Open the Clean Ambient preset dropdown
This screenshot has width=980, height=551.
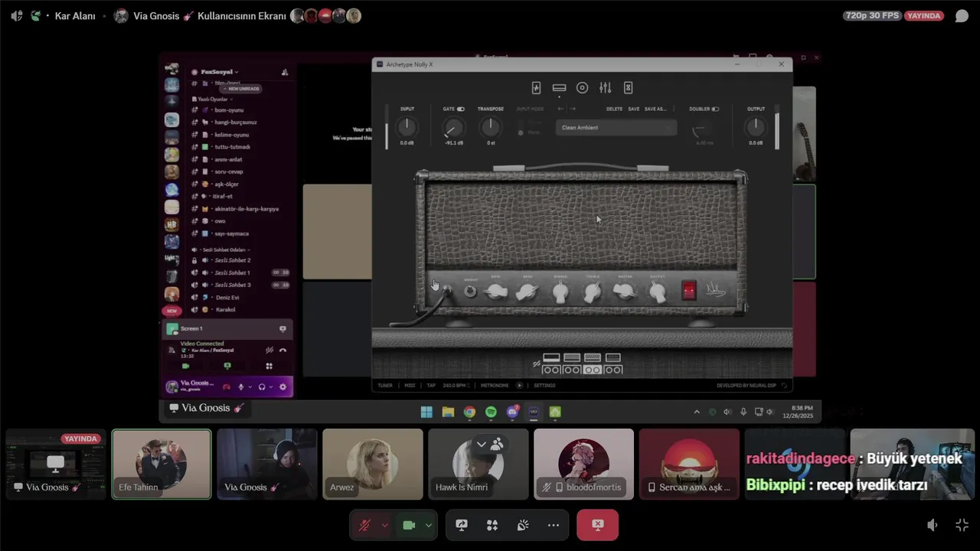617,128
